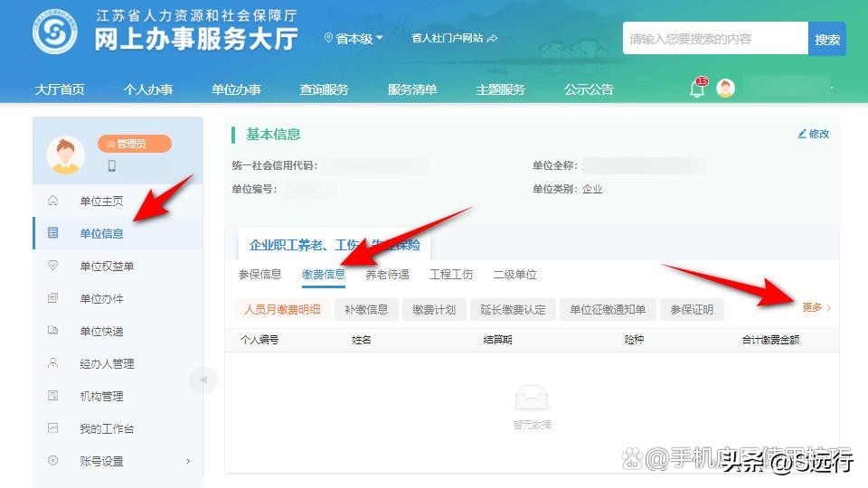Click the 机构管理 icon
This screenshot has height=488, width=868.
pyautogui.click(x=52, y=396)
